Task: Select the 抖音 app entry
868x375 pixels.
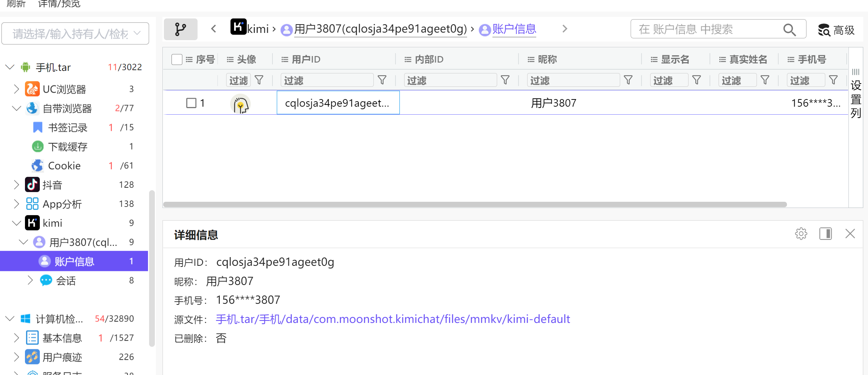Action: pyautogui.click(x=52, y=185)
